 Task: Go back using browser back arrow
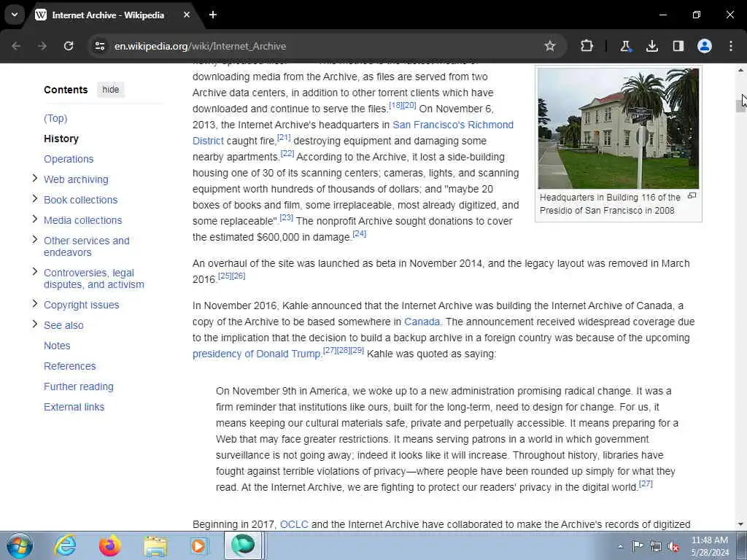click(x=16, y=46)
